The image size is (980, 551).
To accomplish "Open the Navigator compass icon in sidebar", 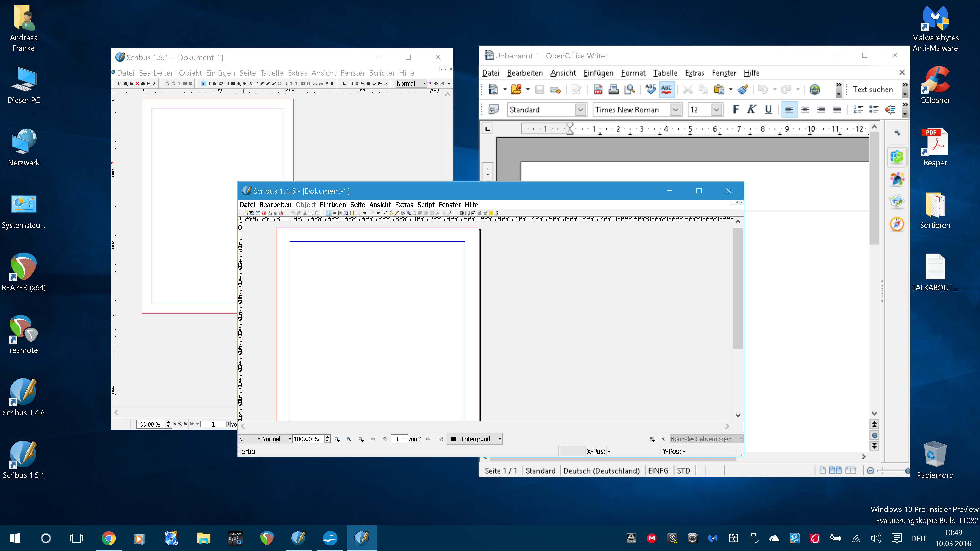I will tap(897, 224).
